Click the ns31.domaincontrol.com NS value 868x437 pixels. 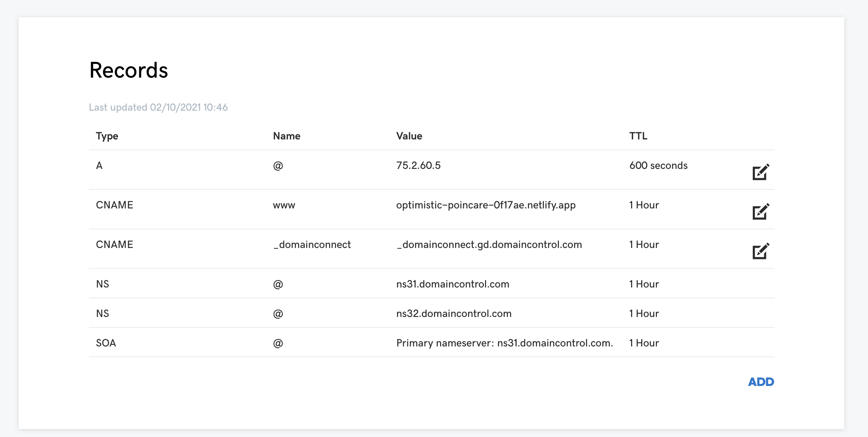453,284
